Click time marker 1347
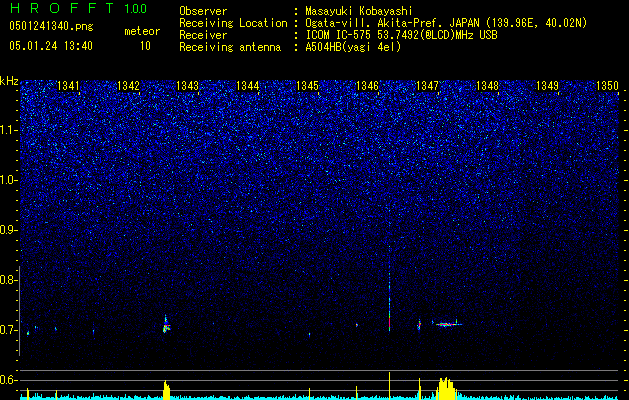Image resolution: width=629 pixels, height=400 pixels. pos(428,85)
